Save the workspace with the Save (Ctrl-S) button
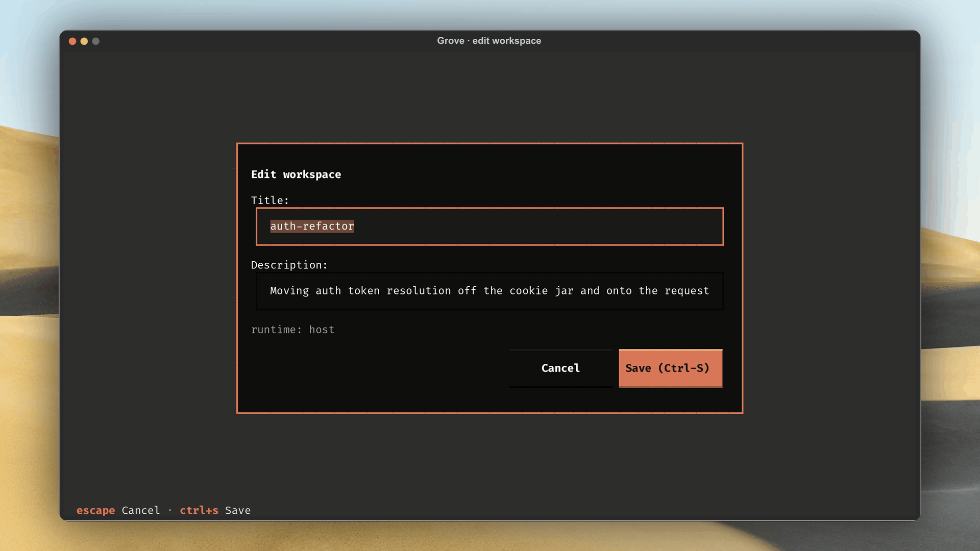Viewport: 980px width, 551px height. click(x=670, y=368)
